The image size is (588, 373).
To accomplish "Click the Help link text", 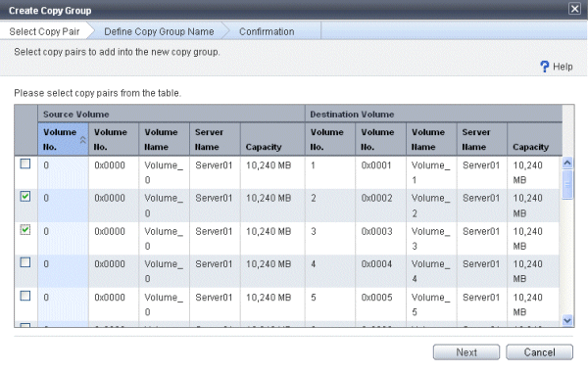I will pyautogui.click(x=563, y=67).
